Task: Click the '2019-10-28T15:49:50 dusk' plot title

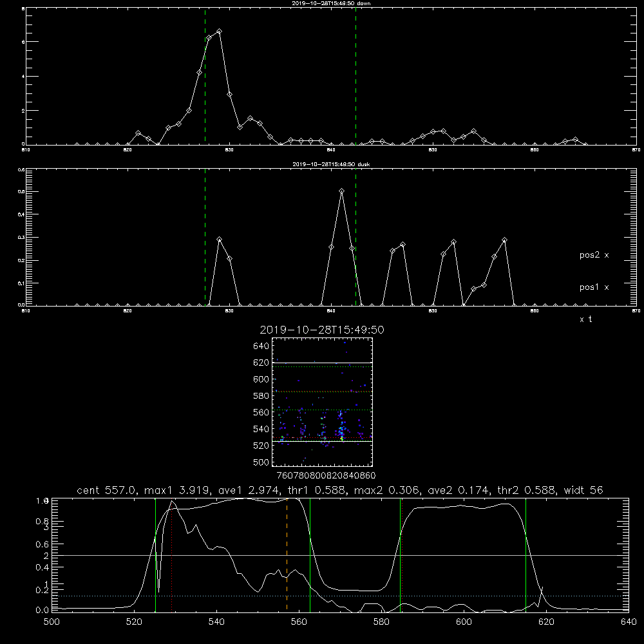Action: pos(331,164)
